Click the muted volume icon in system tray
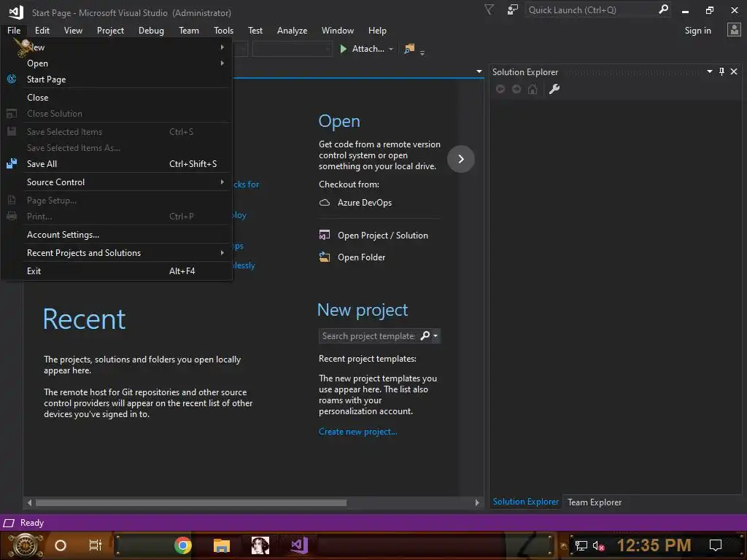 pos(598,545)
